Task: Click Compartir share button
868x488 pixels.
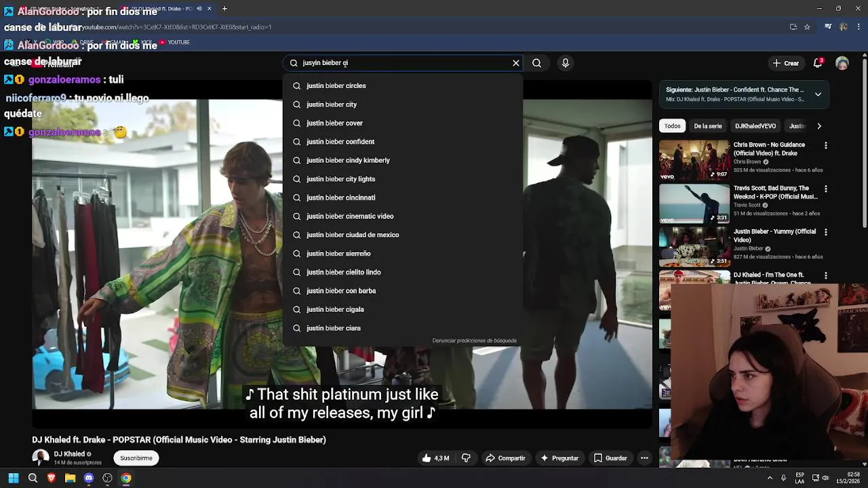Action: pyautogui.click(x=505, y=458)
